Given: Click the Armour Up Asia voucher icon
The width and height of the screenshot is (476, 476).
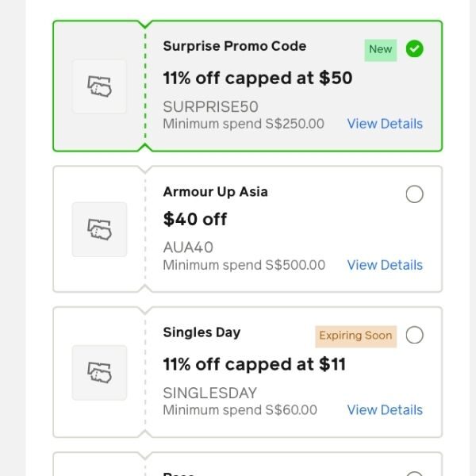Looking at the screenshot, I should (x=99, y=229).
